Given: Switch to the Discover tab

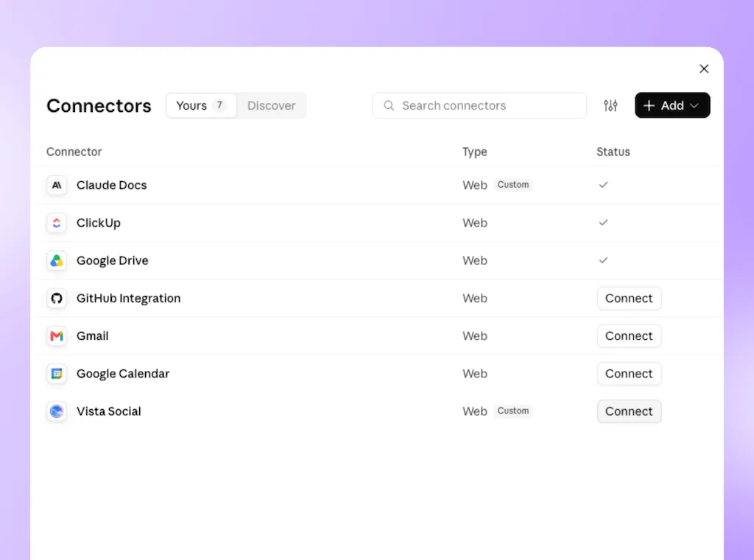Looking at the screenshot, I should click(271, 105).
